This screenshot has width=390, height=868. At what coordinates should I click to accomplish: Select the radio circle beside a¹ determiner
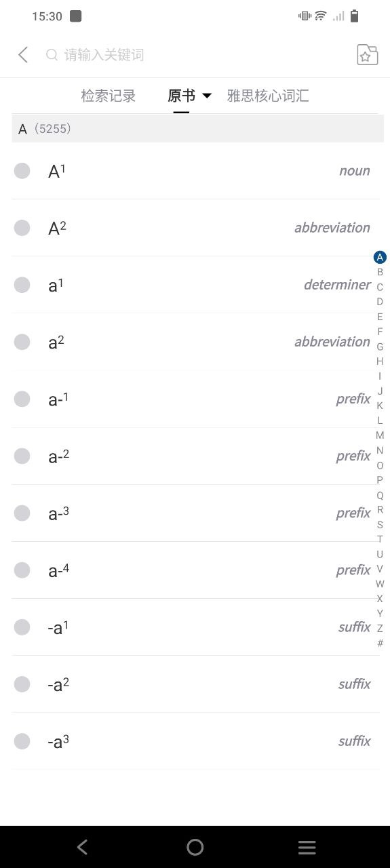coord(22,285)
